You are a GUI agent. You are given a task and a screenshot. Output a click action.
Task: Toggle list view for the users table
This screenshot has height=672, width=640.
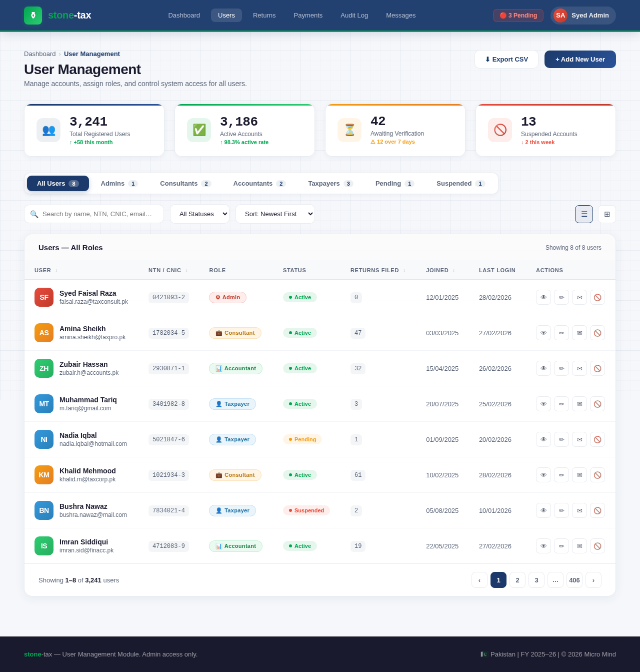tap(583, 214)
